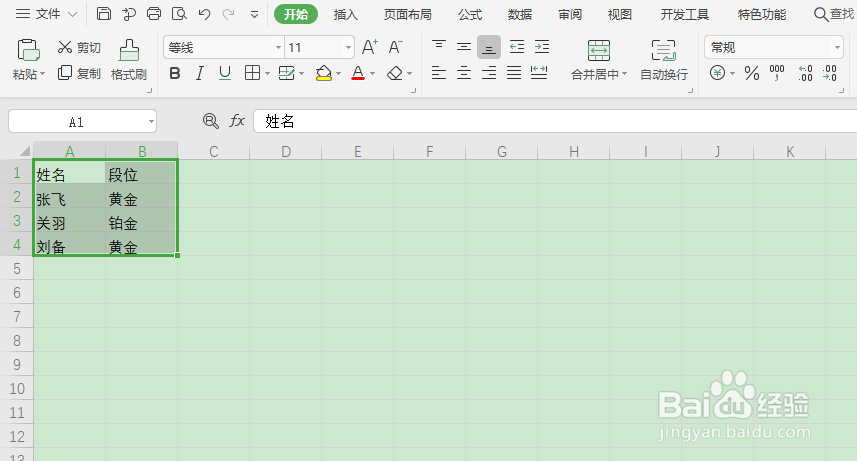Click the Merge and Center icon
The image size is (857, 461).
599,50
